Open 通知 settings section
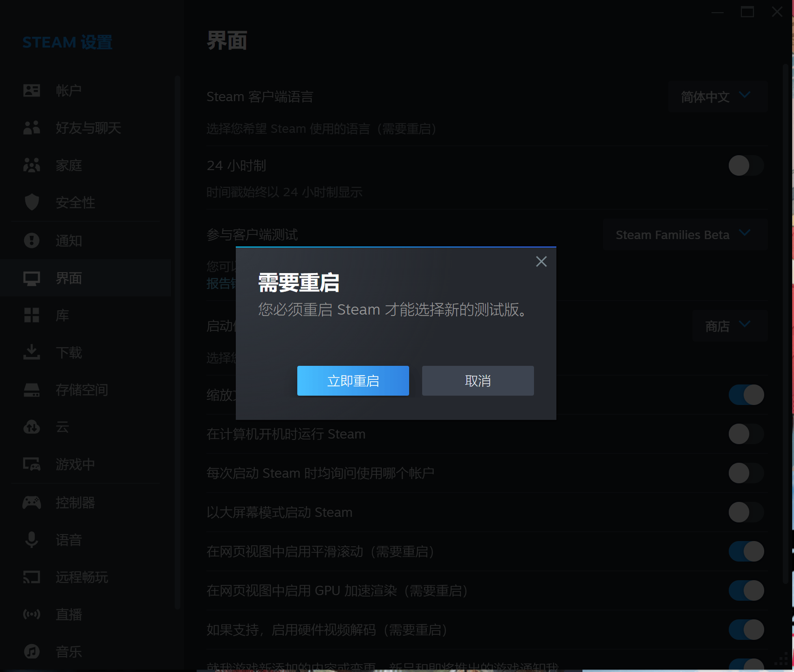Viewport: 794px width, 672px height. point(86,240)
